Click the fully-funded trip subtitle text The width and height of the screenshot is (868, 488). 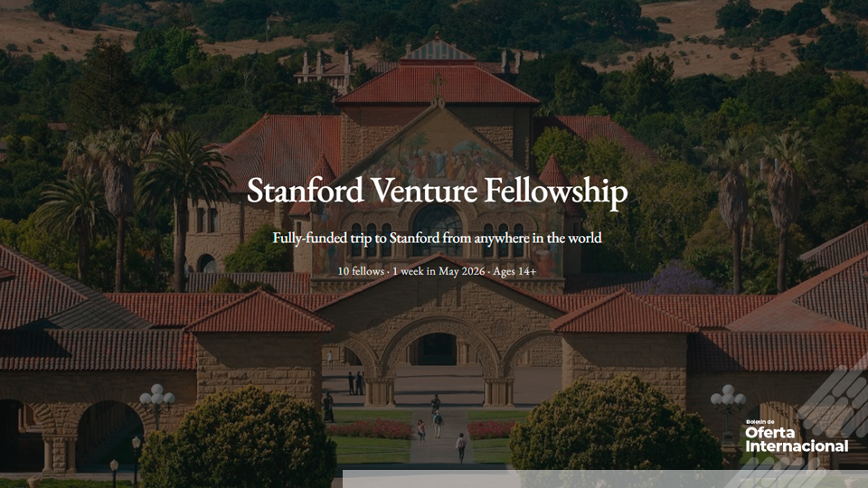coord(437,239)
